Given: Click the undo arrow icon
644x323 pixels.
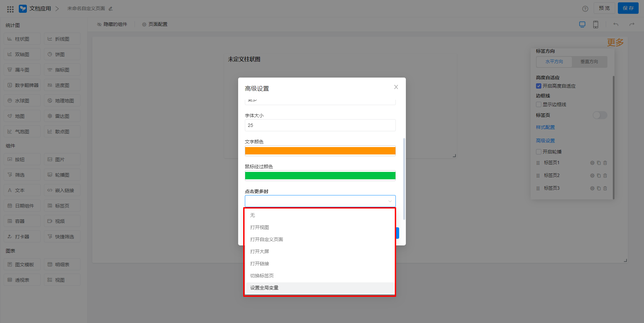Looking at the screenshot, I should (616, 25).
